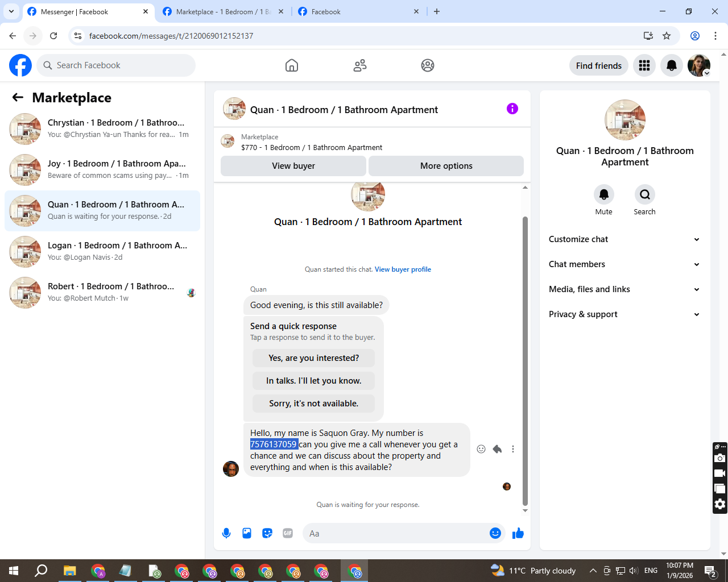Open the Logan conversation

click(102, 252)
